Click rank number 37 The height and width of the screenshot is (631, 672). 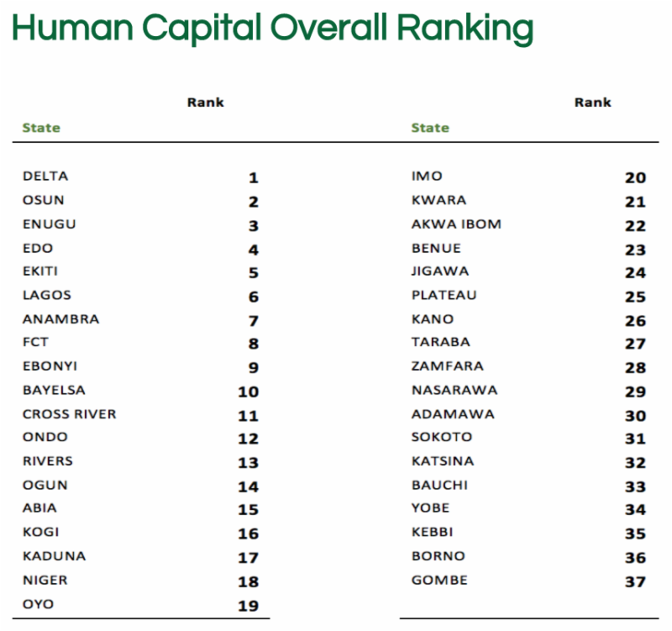click(635, 582)
